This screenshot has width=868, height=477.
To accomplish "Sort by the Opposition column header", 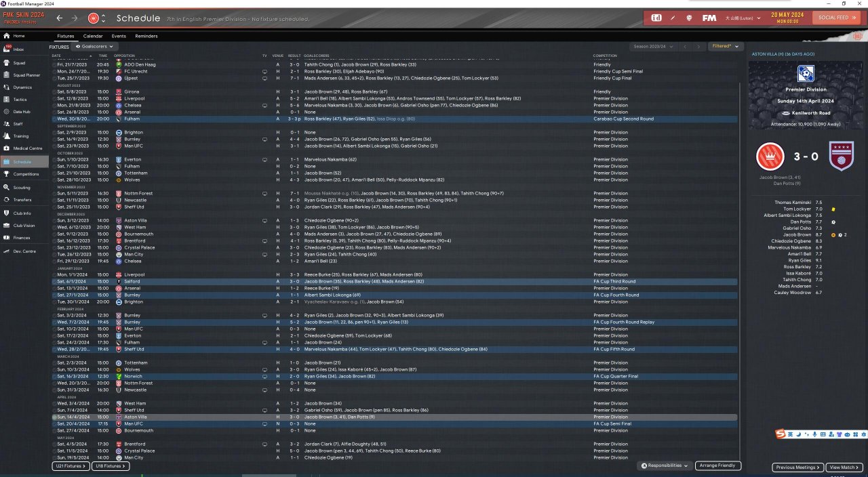I will (124, 56).
